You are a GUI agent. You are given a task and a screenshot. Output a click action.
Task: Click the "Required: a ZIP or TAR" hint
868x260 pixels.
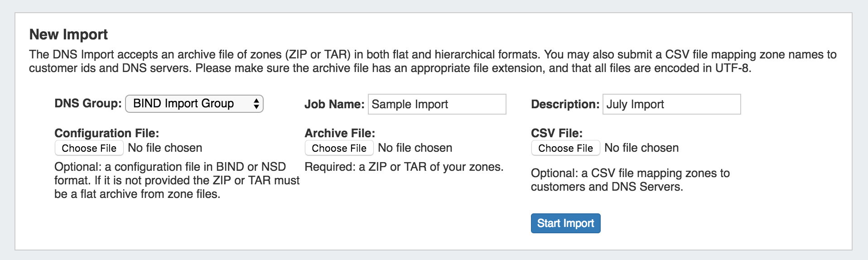click(404, 167)
